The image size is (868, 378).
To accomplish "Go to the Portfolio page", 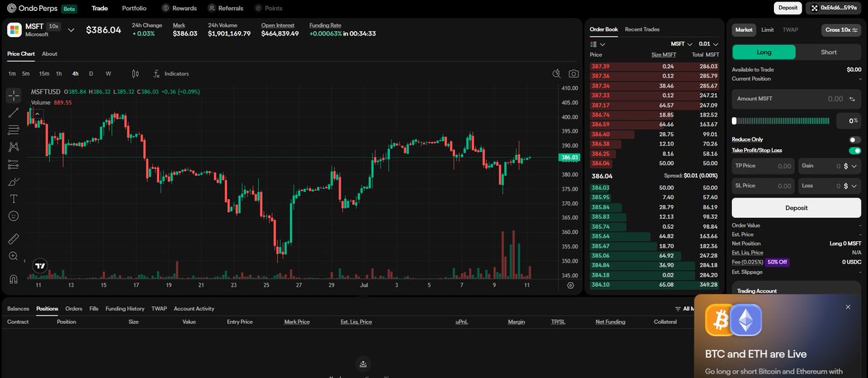I will coord(134,8).
